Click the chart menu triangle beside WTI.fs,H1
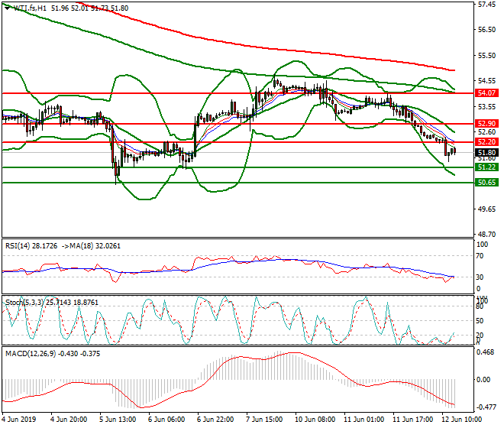Screen dimensions: 504x428 click(x=8, y=8)
